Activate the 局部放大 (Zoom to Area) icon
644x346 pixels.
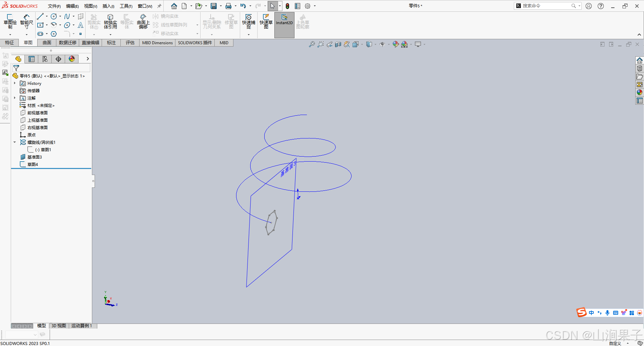coord(321,44)
